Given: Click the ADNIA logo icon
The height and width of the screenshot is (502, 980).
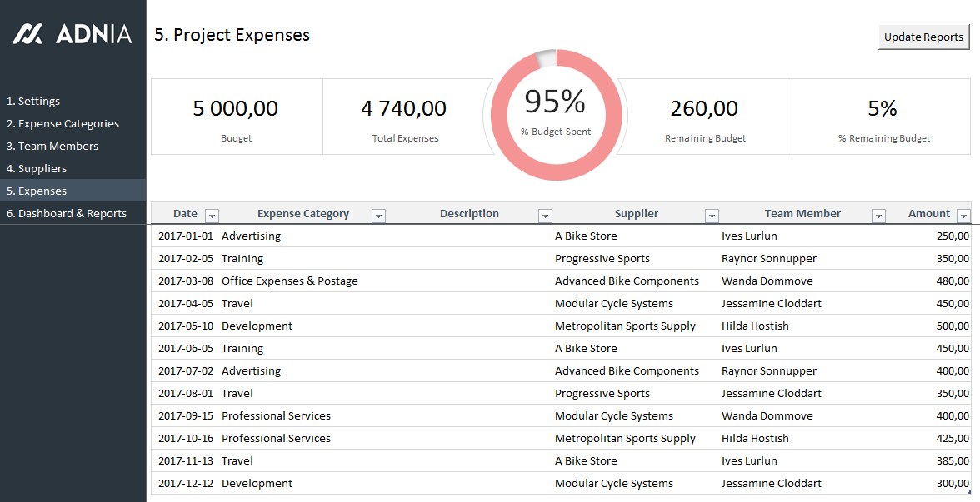Looking at the screenshot, I should [27, 34].
